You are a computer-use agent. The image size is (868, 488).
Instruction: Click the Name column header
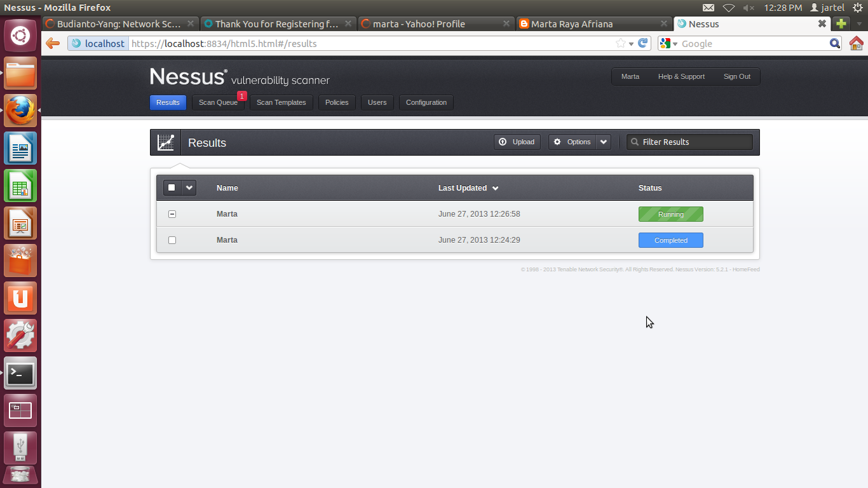point(227,188)
